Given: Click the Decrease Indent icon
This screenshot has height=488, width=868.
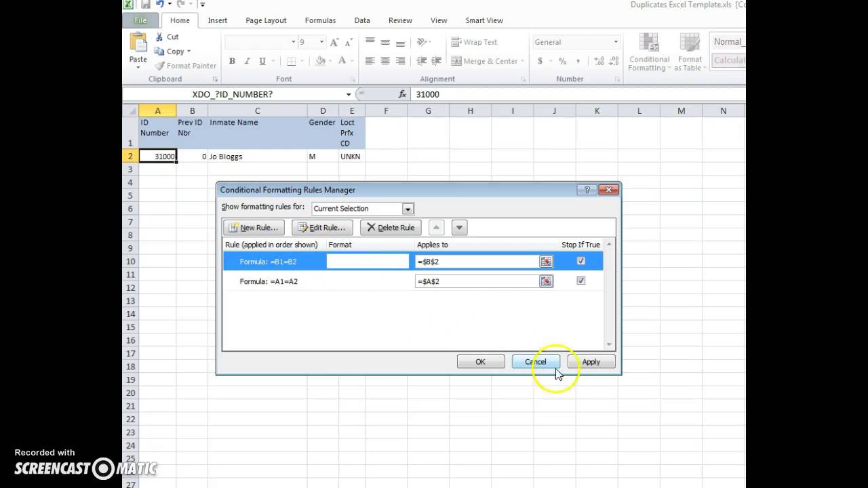Looking at the screenshot, I should [x=421, y=61].
